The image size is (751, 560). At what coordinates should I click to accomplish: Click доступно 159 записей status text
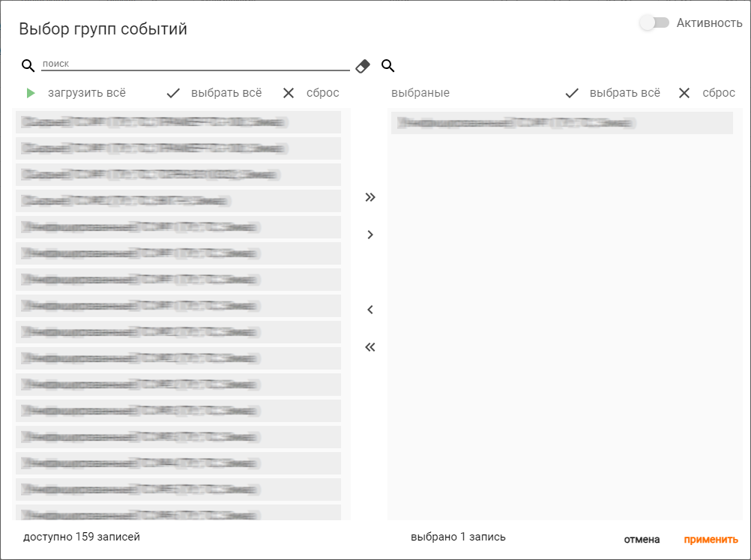pyautogui.click(x=82, y=537)
